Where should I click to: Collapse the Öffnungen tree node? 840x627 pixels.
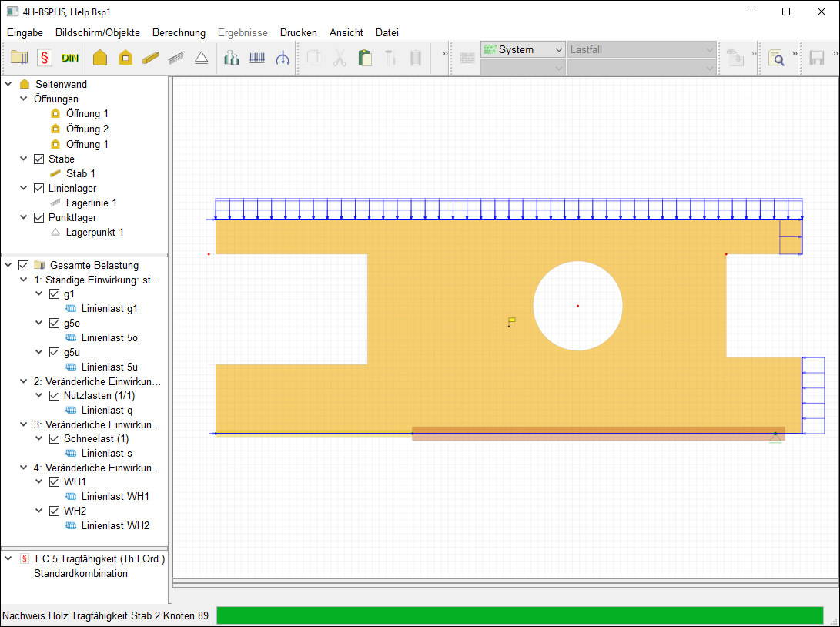click(x=24, y=99)
